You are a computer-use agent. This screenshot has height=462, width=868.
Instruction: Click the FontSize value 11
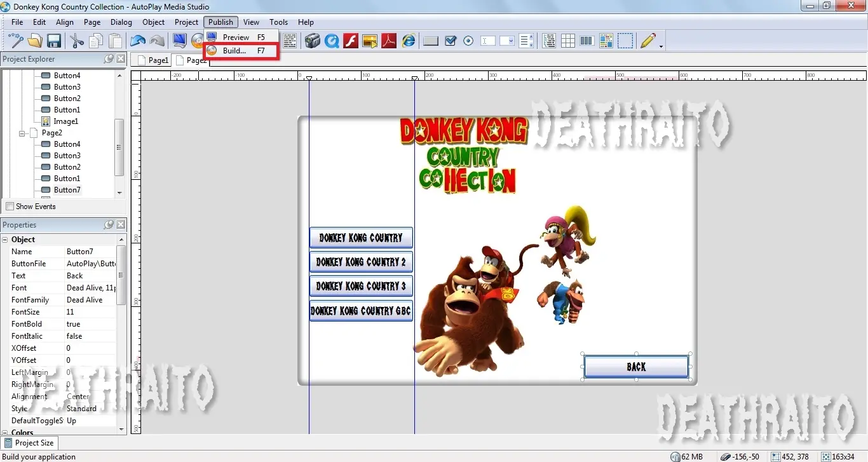pyautogui.click(x=91, y=312)
